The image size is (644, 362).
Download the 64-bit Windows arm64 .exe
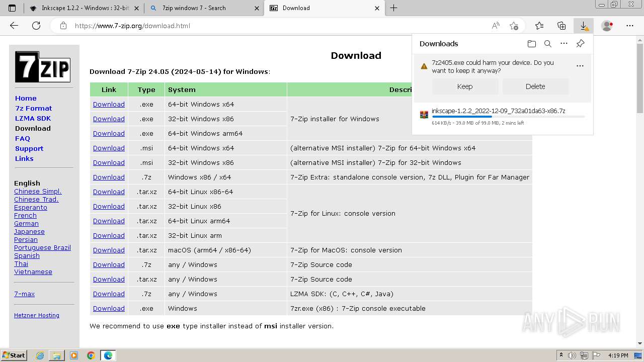coord(109,133)
